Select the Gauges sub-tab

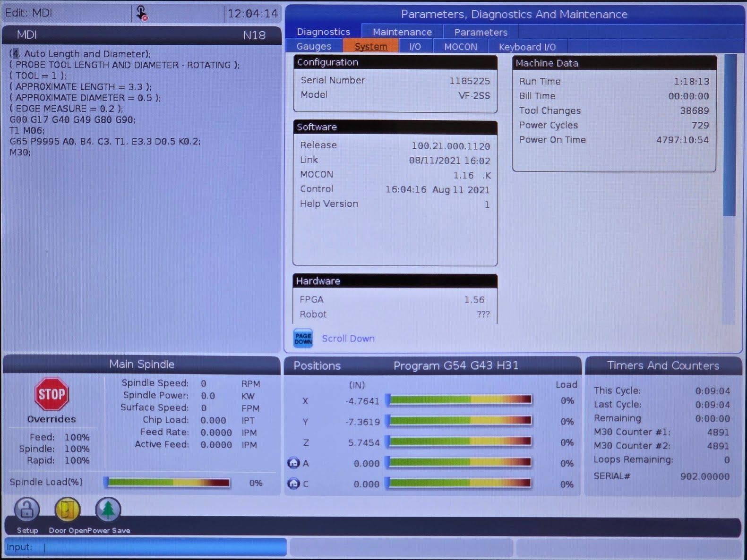click(314, 46)
